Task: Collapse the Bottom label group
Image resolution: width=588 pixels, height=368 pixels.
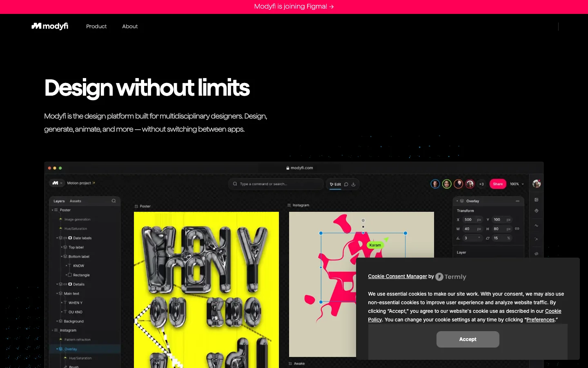Action: [x=62, y=256]
